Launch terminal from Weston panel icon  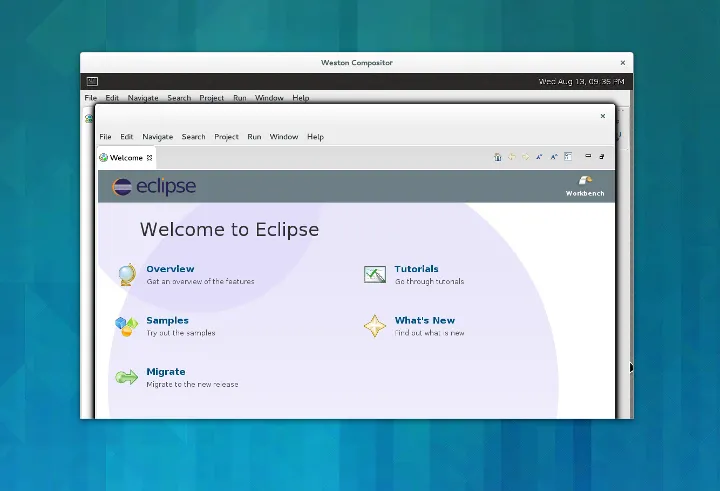pos(91,81)
